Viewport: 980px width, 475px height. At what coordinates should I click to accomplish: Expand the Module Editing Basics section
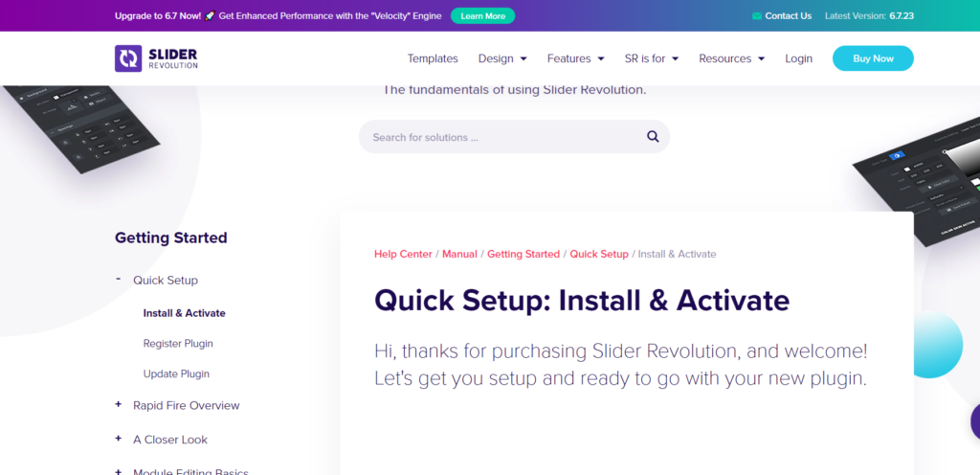(118, 472)
